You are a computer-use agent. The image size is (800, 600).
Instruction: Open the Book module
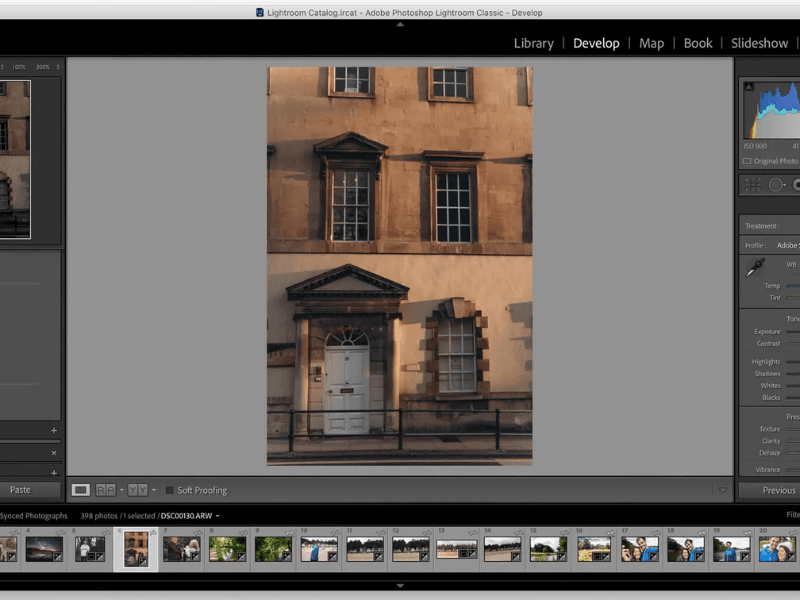[x=698, y=43]
